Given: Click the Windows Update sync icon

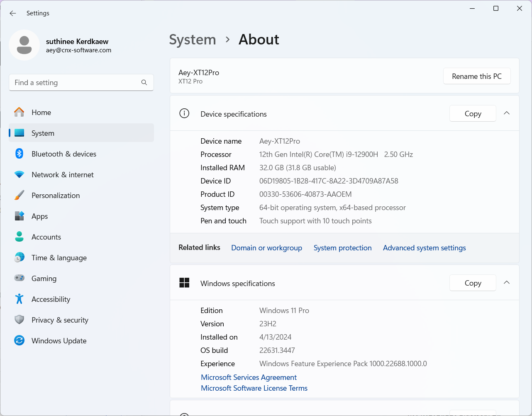Looking at the screenshot, I should click(19, 340).
